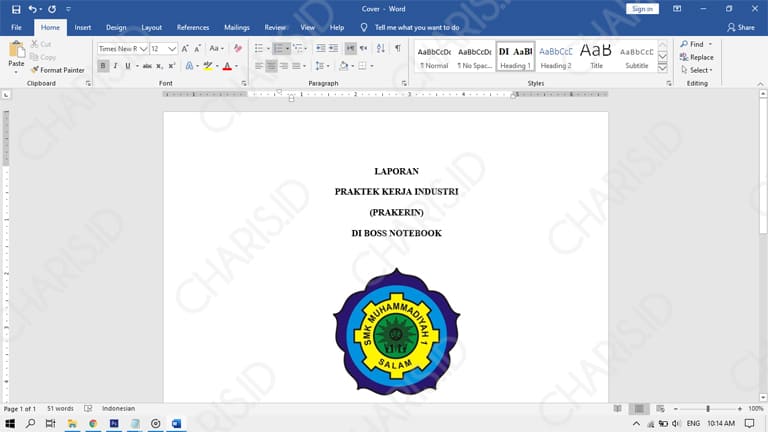Click the Share button

[x=741, y=27]
